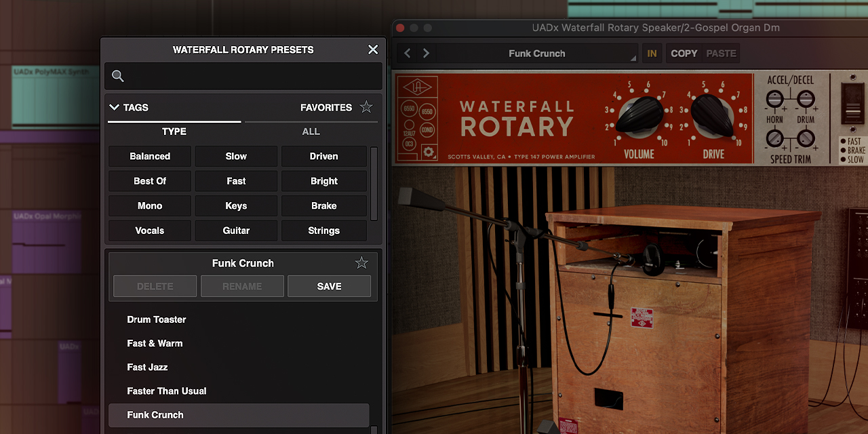Filter presets by the Slow tag
The image size is (868, 434).
236,156
